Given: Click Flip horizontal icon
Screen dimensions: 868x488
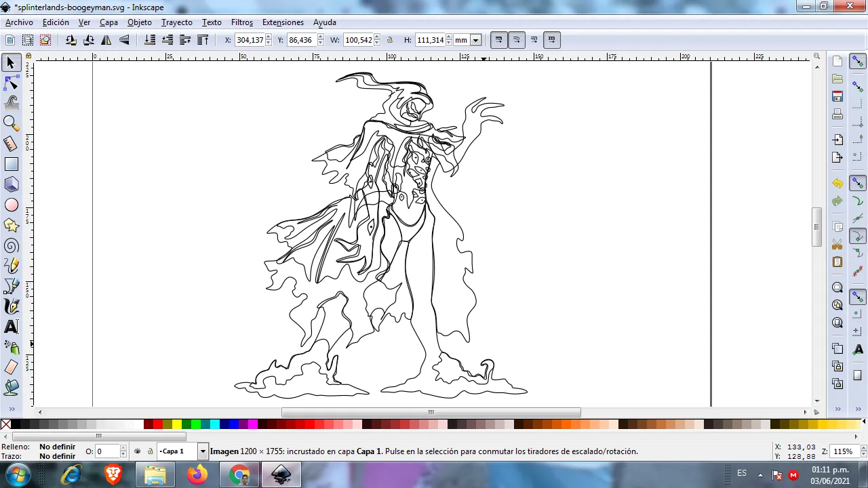Looking at the screenshot, I should click(106, 40).
